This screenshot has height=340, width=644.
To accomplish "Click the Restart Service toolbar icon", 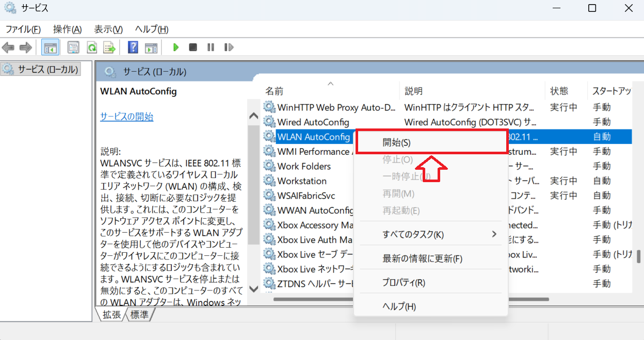I will coord(229,47).
